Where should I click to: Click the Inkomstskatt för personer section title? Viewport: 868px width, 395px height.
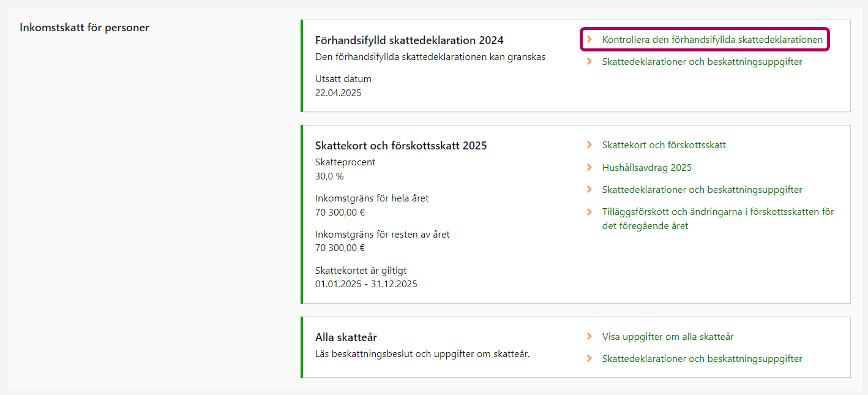[x=84, y=28]
